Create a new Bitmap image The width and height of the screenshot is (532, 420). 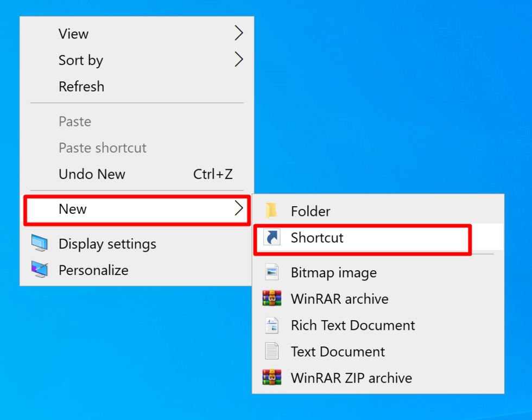tap(333, 272)
